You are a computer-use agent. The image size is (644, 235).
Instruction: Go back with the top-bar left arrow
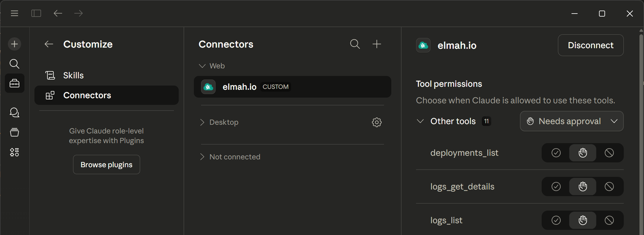[x=58, y=13]
